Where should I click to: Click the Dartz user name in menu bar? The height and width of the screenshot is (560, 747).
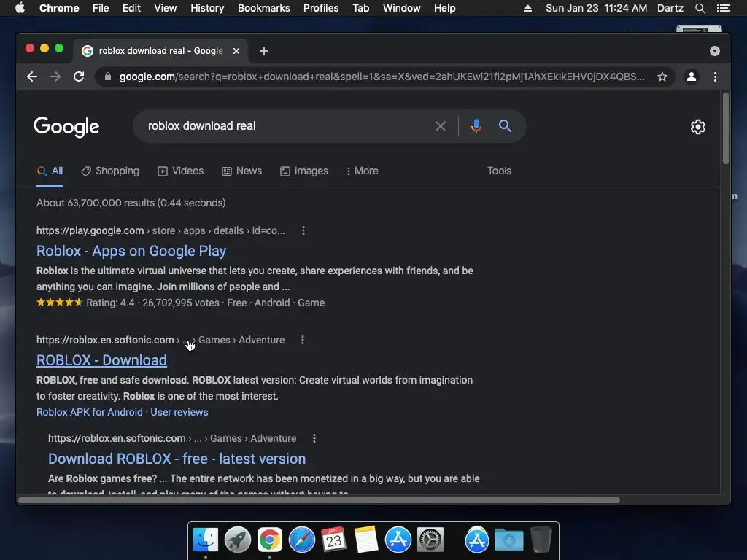670,8
